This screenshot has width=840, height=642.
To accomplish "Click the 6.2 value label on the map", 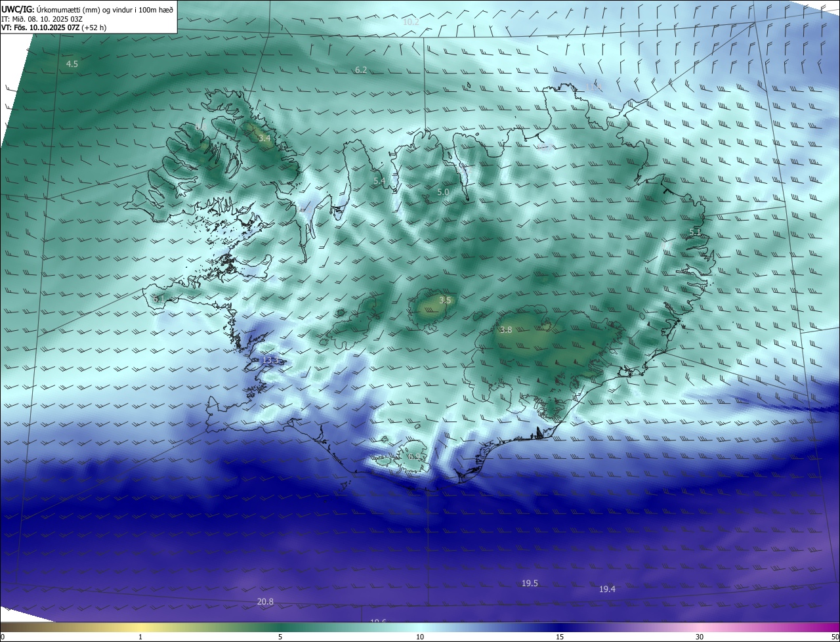I will pos(361,70).
